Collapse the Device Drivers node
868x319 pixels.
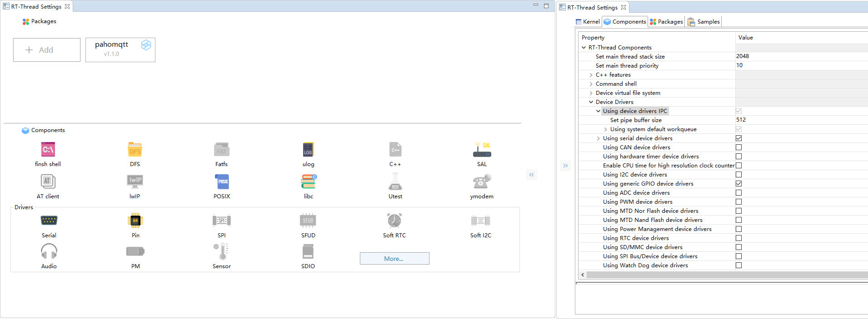[x=591, y=102]
